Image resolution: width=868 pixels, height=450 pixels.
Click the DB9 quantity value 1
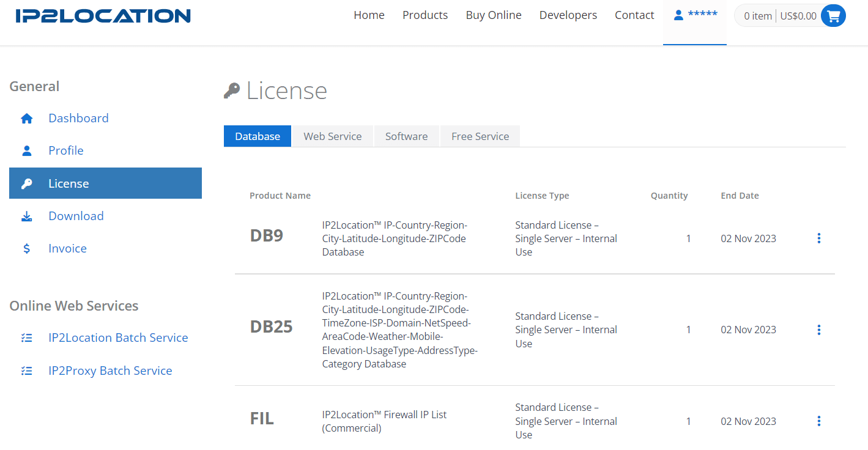click(688, 238)
